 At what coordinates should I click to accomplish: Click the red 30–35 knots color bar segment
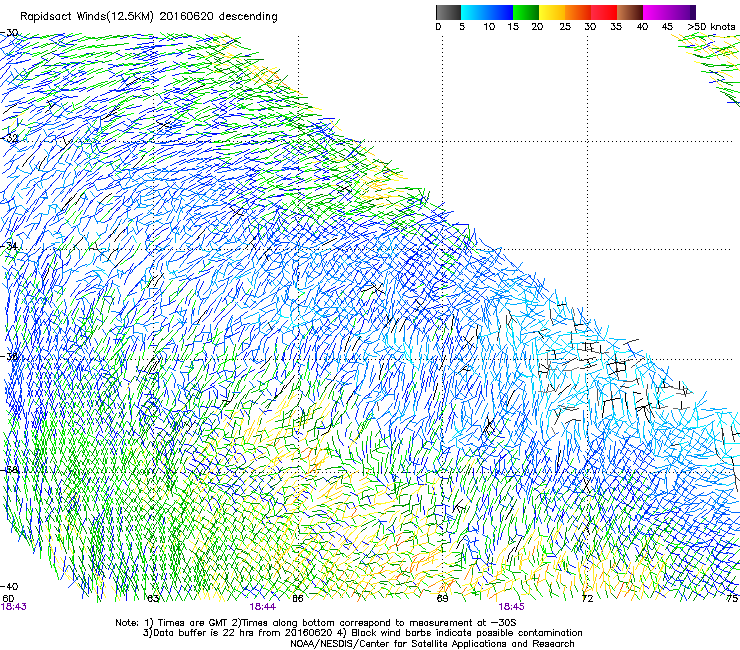click(x=604, y=12)
